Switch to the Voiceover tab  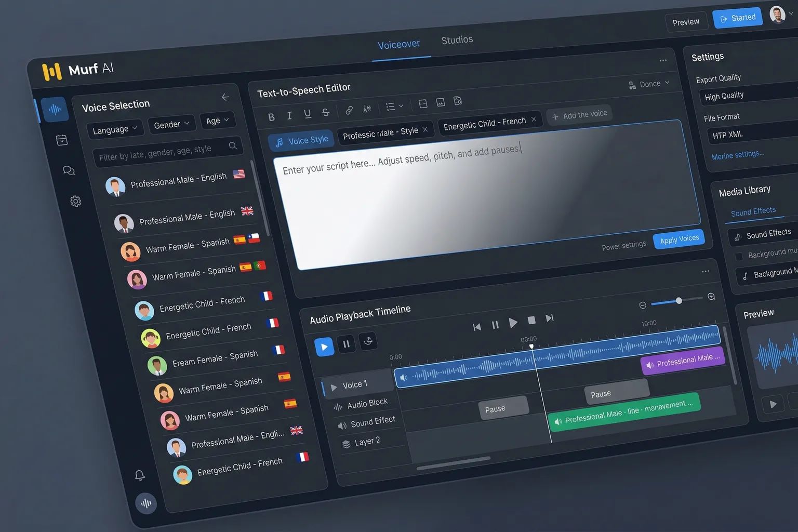pos(398,45)
